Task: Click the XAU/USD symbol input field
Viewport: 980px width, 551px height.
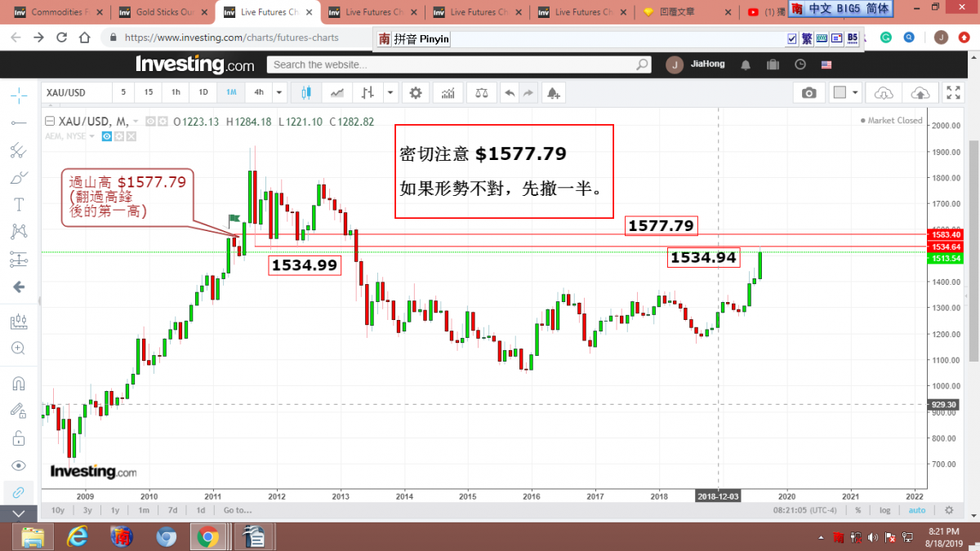Action: (x=75, y=93)
